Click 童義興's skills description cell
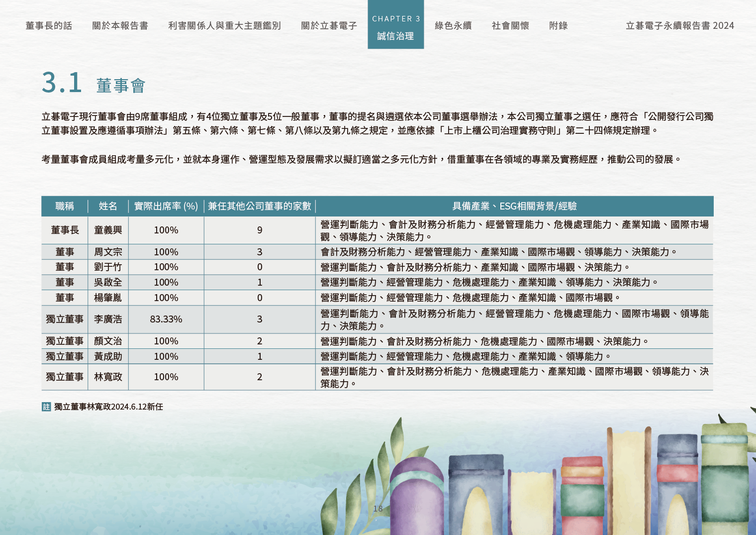 click(x=514, y=230)
